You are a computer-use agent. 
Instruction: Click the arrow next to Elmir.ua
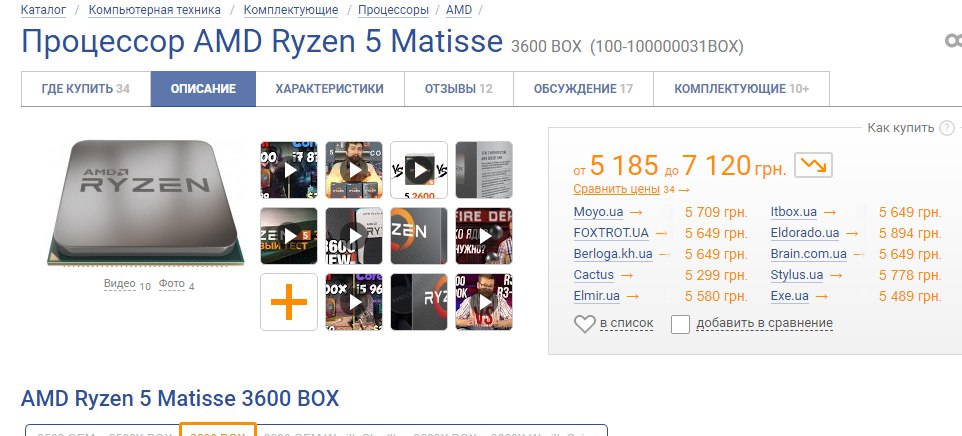tap(633, 296)
